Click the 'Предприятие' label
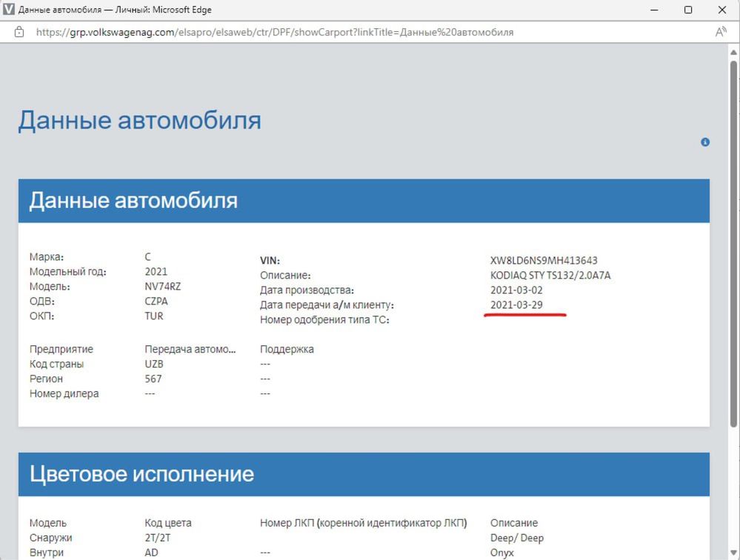 coord(61,349)
